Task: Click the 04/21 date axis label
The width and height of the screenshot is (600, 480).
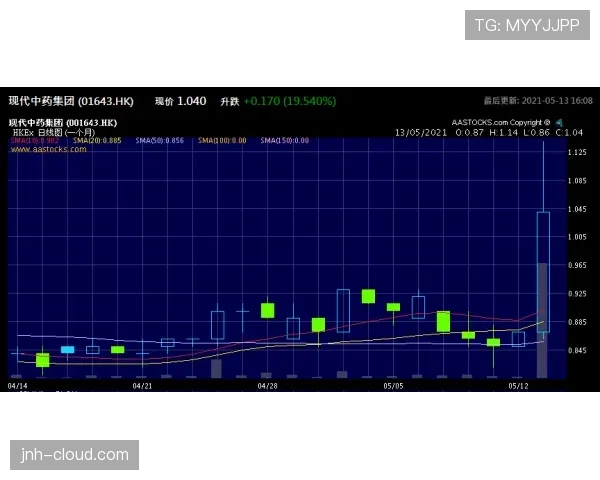Action: pyautogui.click(x=142, y=386)
